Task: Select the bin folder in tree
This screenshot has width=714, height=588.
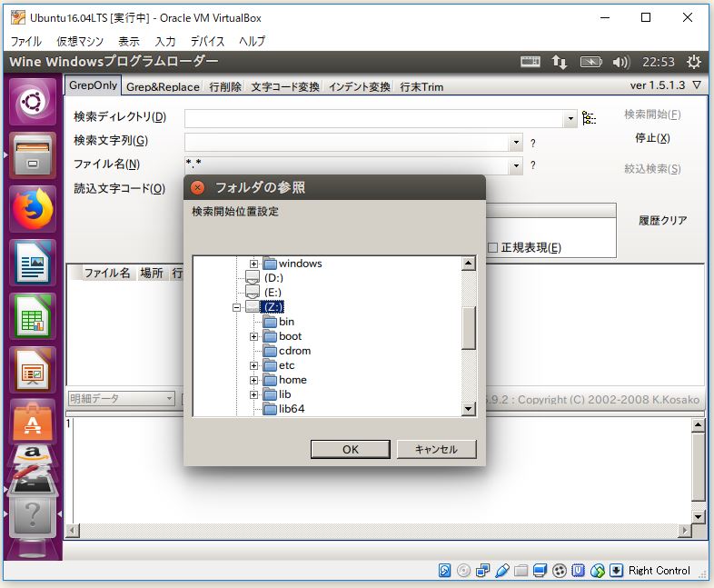Action: click(x=286, y=322)
